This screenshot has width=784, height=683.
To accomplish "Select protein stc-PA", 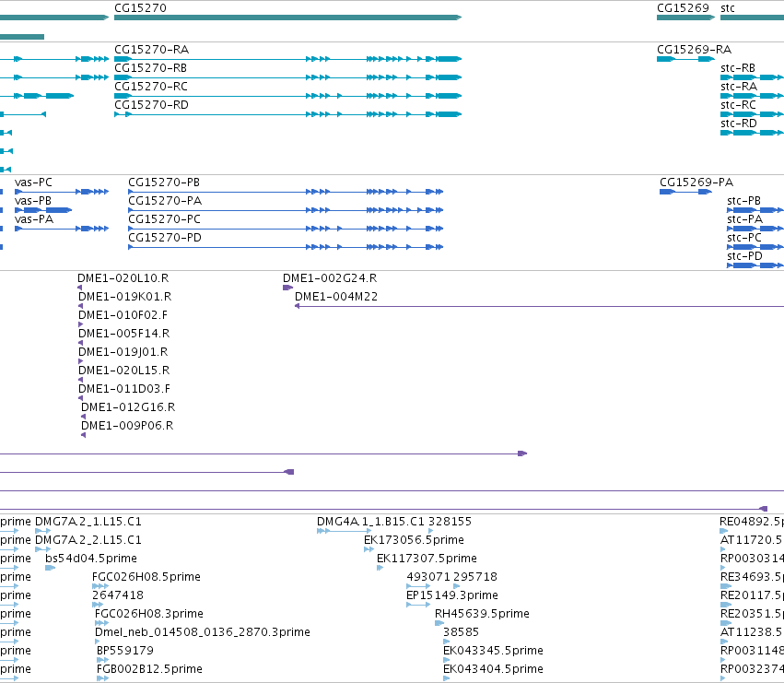I will (x=755, y=229).
